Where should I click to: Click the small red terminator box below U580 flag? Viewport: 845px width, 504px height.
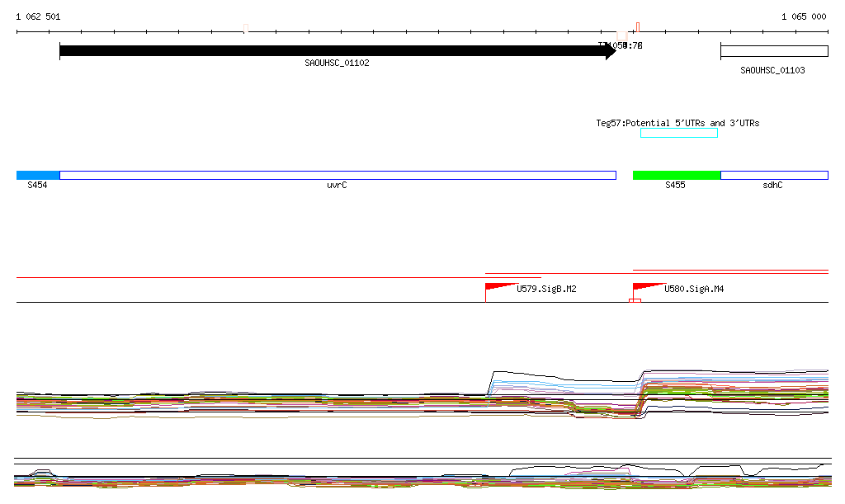(x=635, y=300)
